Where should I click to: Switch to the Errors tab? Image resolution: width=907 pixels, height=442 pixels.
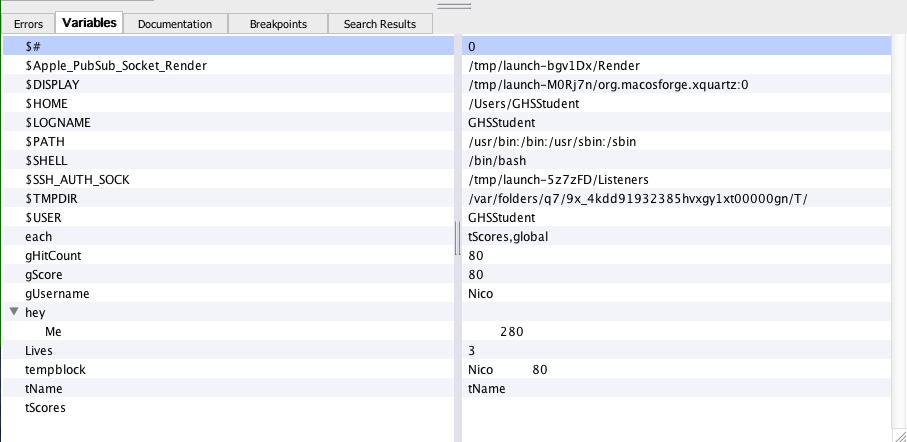click(28, 23)
